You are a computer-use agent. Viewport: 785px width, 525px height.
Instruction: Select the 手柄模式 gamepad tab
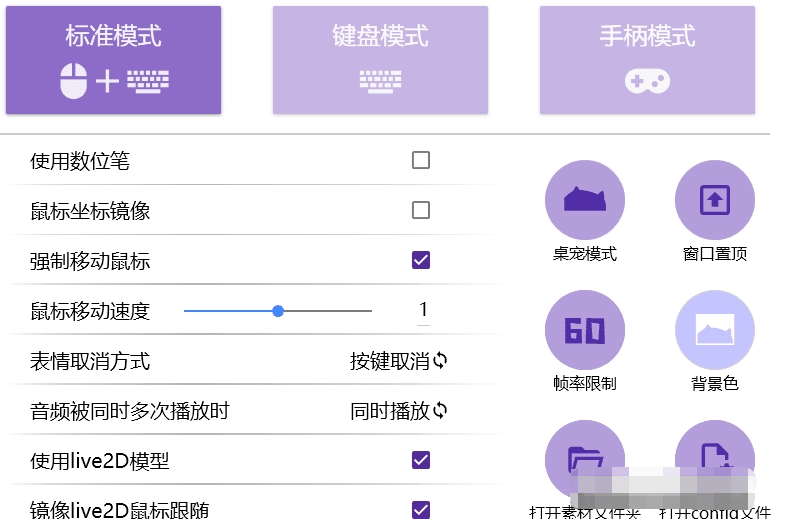click(x=647, y=60)
